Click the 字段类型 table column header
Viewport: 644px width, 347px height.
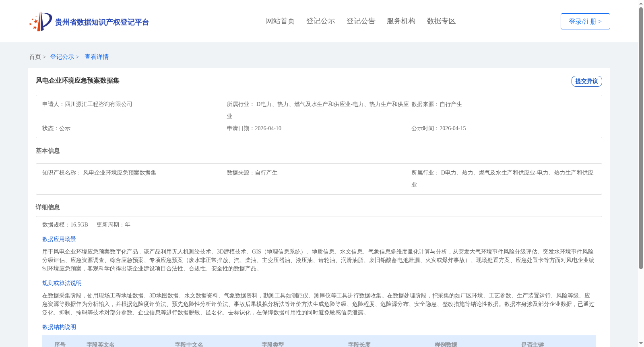[x=273, y=344]
